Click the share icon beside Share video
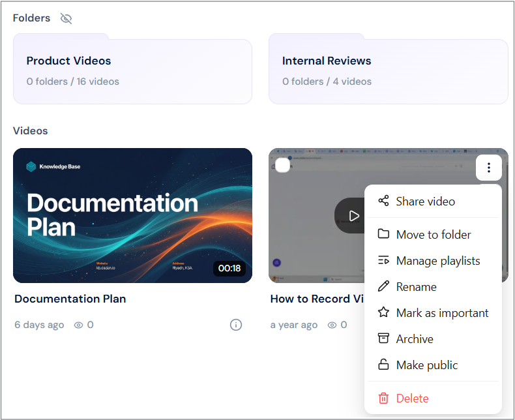This screenshot has height=420, width=515. 383,201
